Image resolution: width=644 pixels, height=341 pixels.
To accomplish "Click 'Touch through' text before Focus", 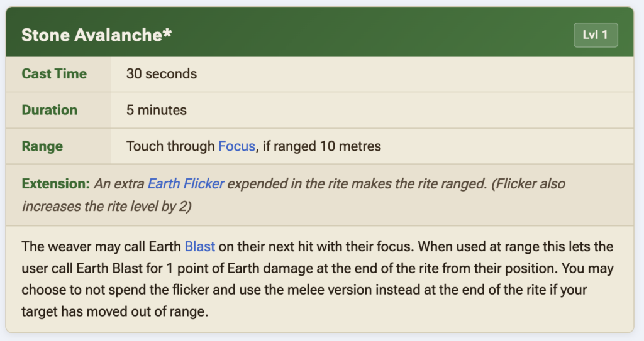I will (x=170, y=146).
